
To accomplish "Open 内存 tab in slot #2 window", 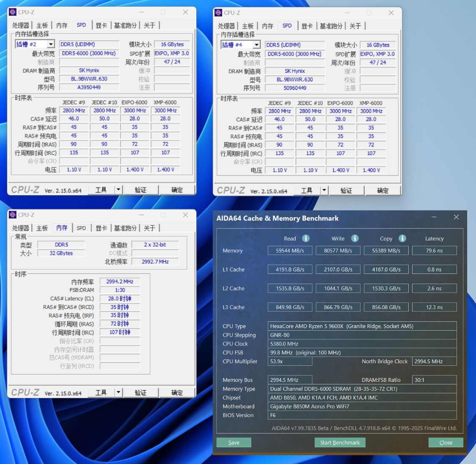I will (62, 25).
